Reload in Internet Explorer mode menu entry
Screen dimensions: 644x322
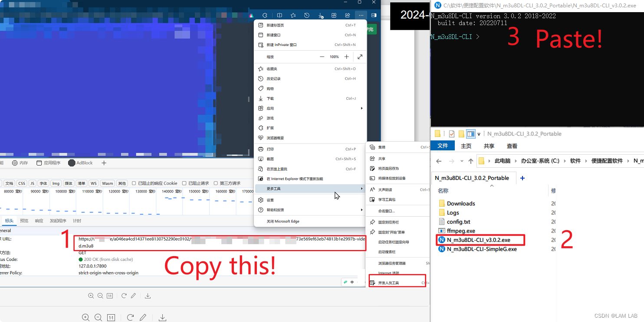310,179
